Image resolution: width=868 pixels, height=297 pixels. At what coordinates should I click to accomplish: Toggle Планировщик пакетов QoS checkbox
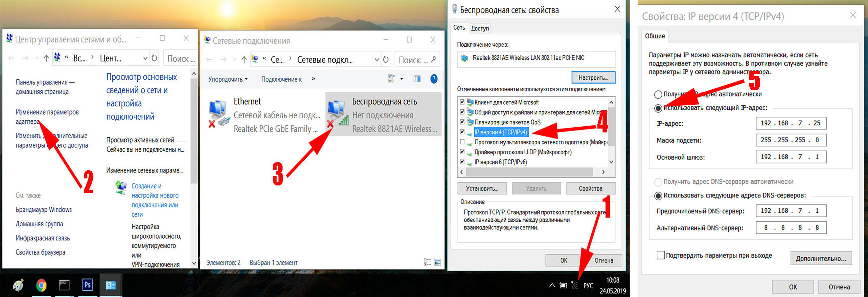point(462,122)
